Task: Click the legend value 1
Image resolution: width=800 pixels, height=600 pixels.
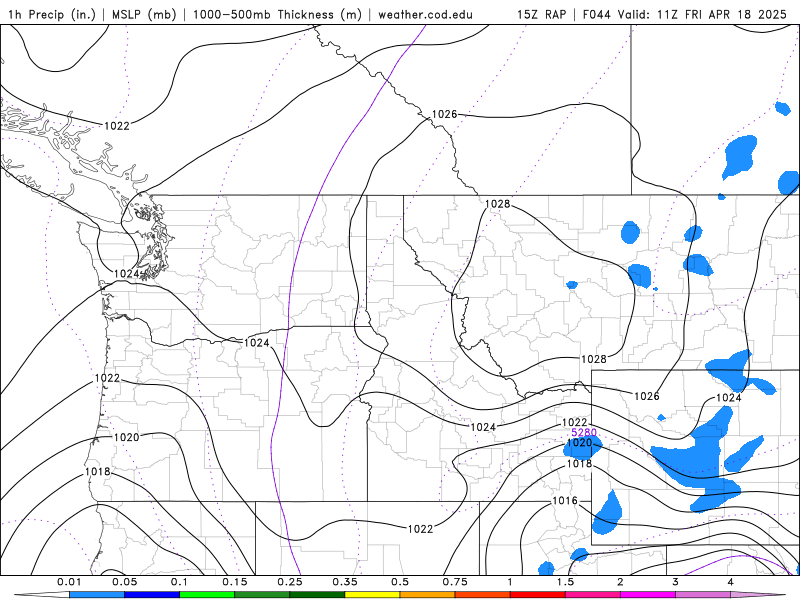Action: pyautogui.click(x=510, y=582)
